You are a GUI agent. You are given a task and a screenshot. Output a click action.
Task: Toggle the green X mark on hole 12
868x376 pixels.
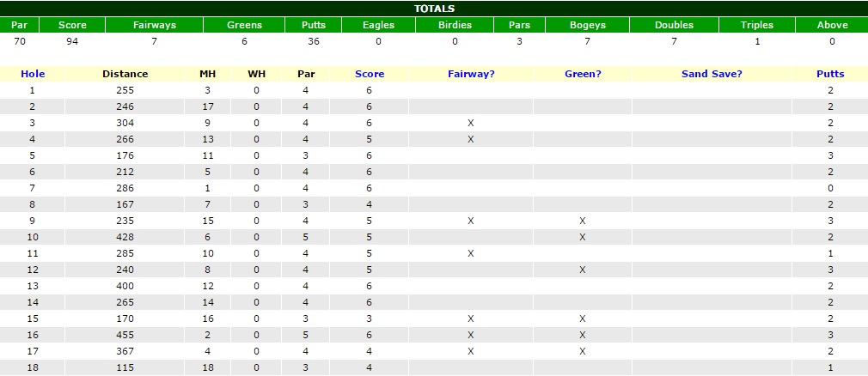click(x=583, y=270)
